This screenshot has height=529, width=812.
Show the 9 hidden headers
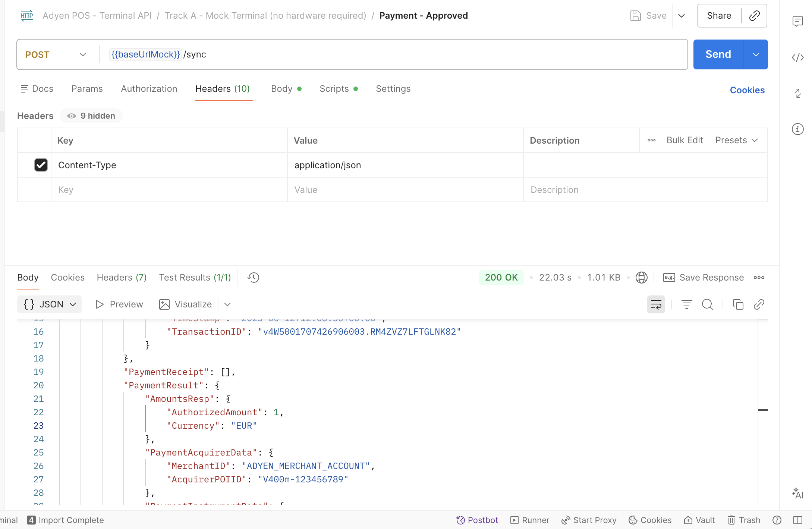click(91, 116)
